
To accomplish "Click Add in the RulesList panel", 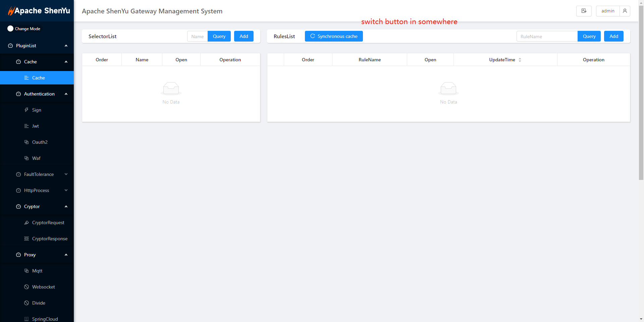I will (x=614, y=36).
